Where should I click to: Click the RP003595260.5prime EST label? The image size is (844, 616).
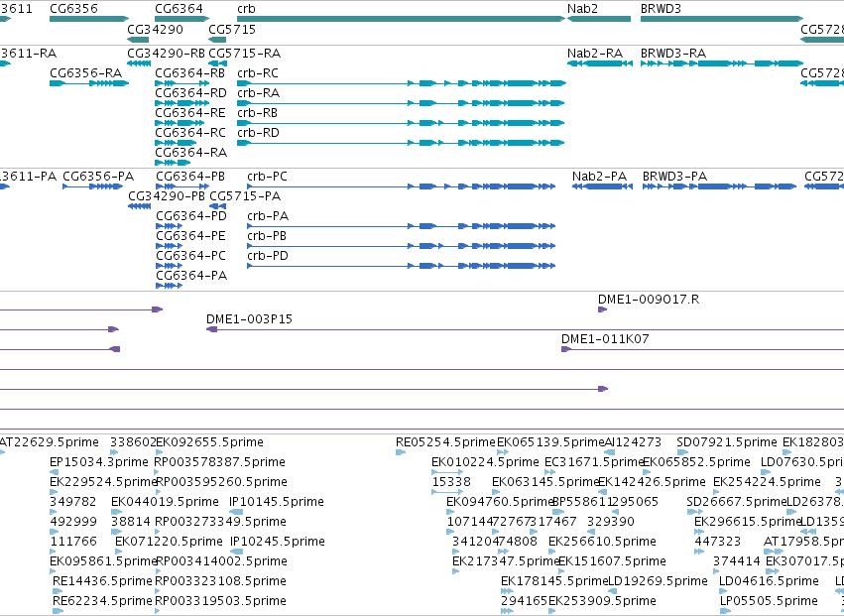[x=221, y=481]
